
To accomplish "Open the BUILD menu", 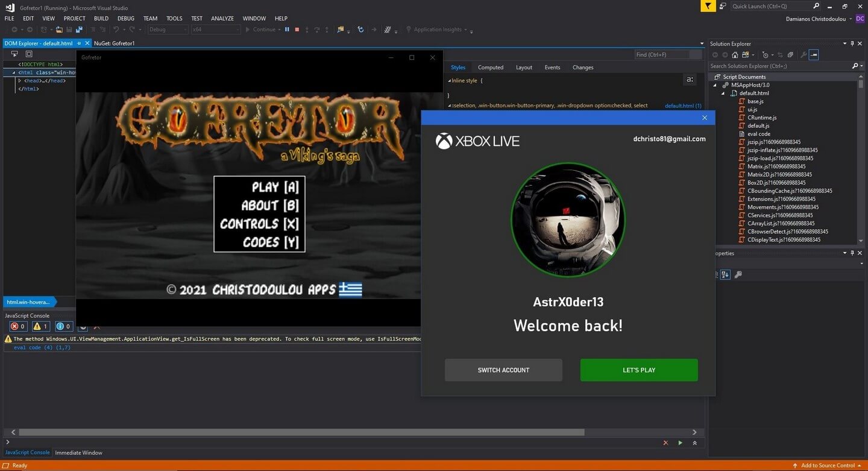I will coord(101,19).
